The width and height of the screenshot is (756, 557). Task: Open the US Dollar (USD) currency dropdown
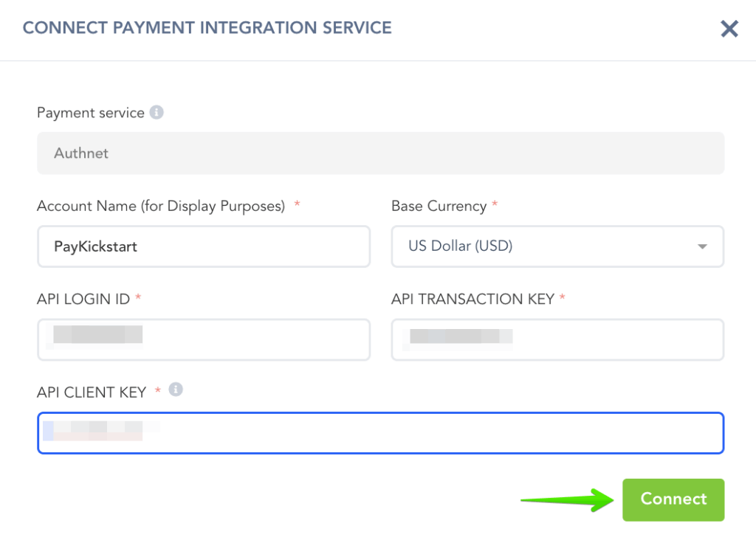546,246
